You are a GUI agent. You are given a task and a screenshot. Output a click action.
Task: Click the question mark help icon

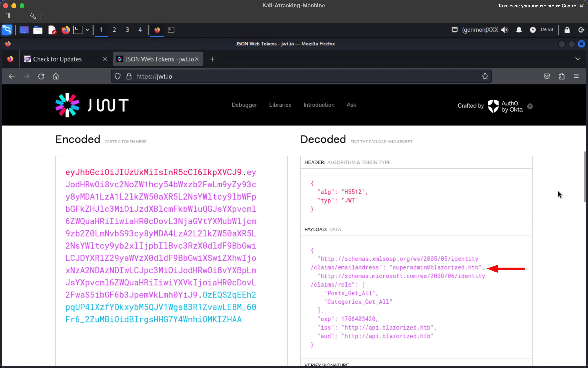530,106
